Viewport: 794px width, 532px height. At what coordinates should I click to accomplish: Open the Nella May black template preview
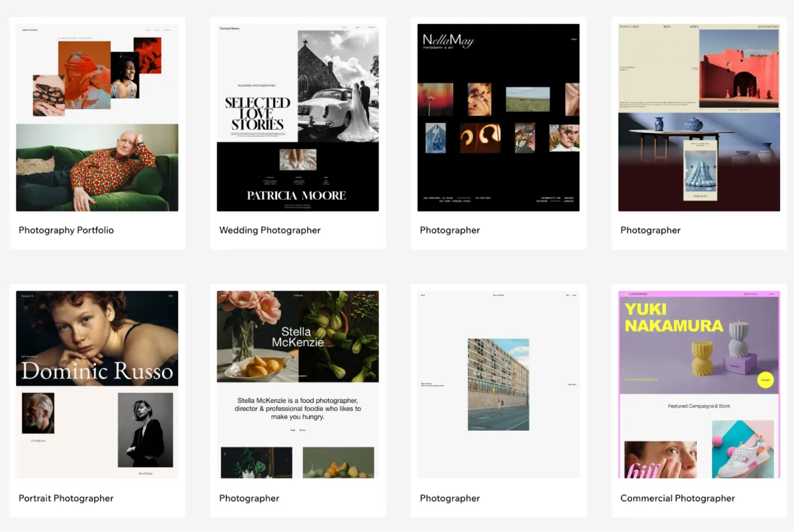[x=498, y=118]
